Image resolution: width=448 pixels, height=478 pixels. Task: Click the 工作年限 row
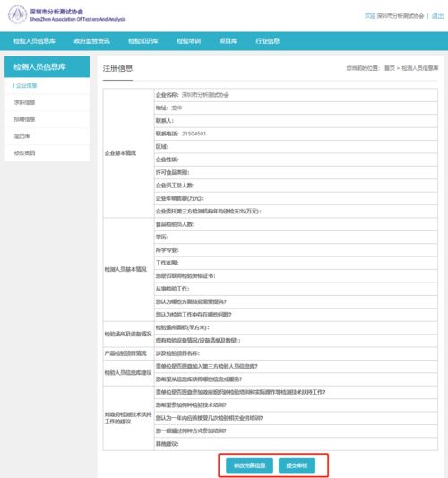pyautogui.click(x=296, y=263)
